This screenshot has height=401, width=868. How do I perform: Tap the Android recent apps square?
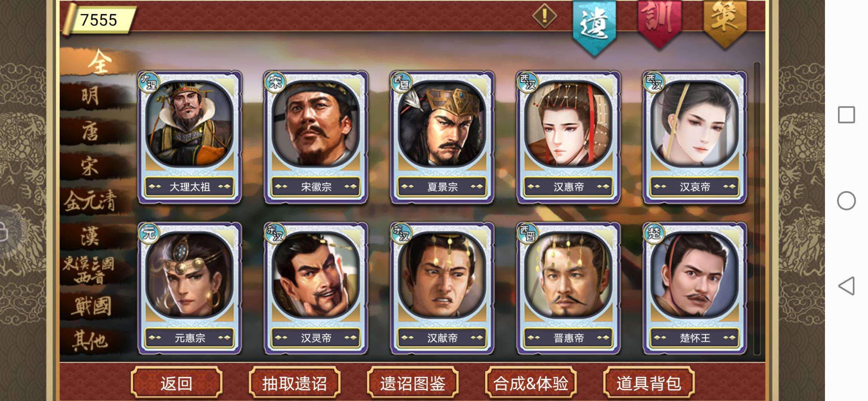(x=846, y=115)
